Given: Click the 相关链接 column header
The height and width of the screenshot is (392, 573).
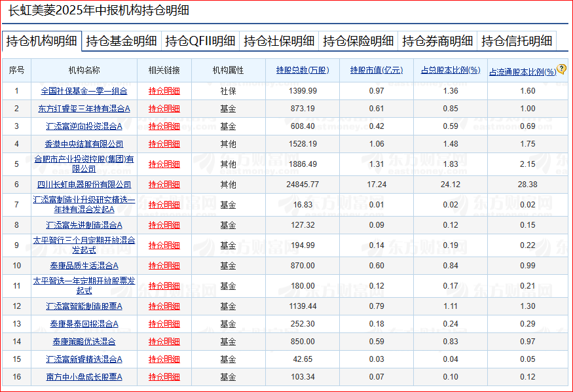Looking at the screenshot, I should click(x=164, y=70).
